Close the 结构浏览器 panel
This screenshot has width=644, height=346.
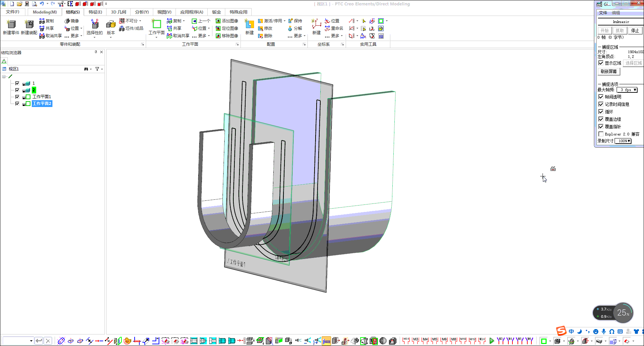[x=101, y=52]
